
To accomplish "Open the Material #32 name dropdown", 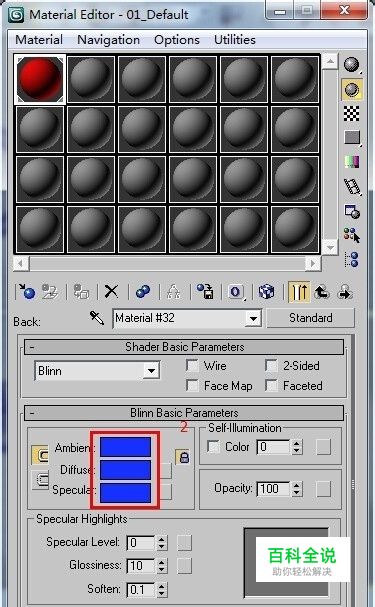I will (253, 319).
